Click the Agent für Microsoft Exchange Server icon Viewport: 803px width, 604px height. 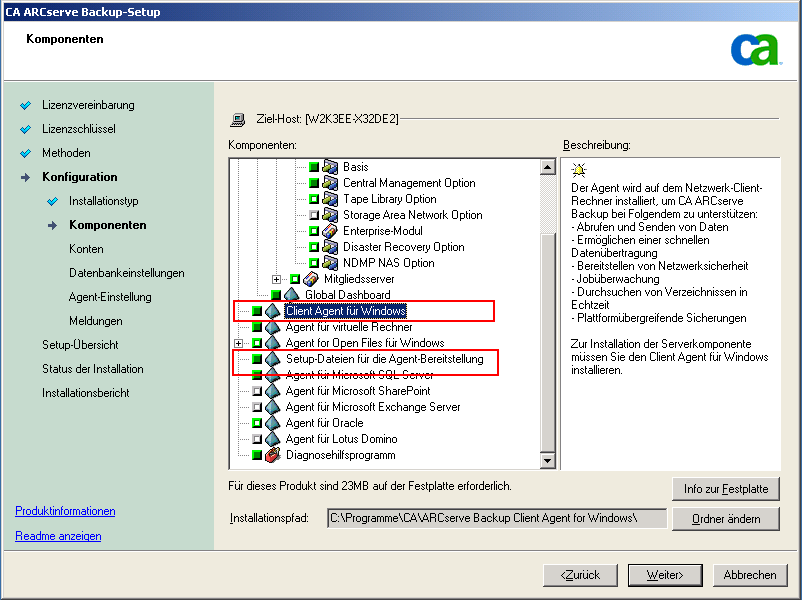point(272,407)
